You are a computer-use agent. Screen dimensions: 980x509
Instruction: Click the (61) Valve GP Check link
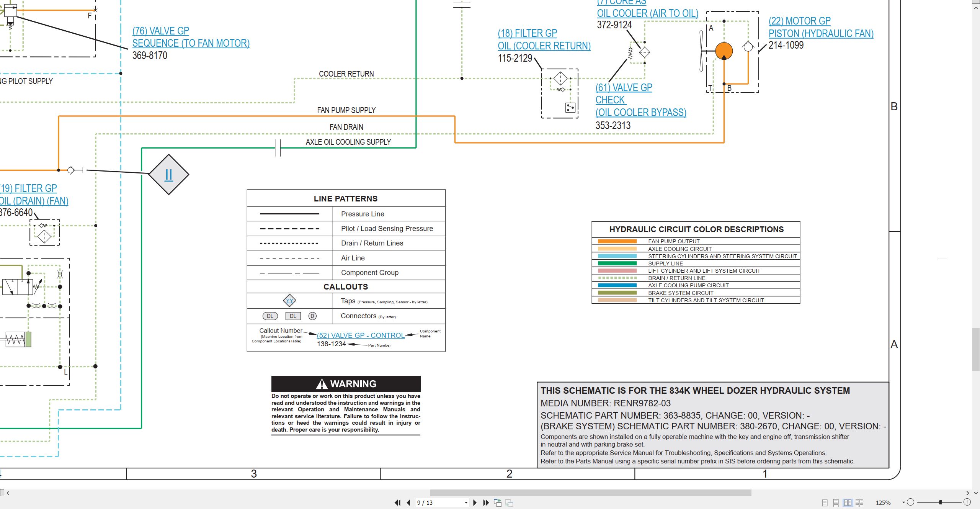click(x=641, y=100)
